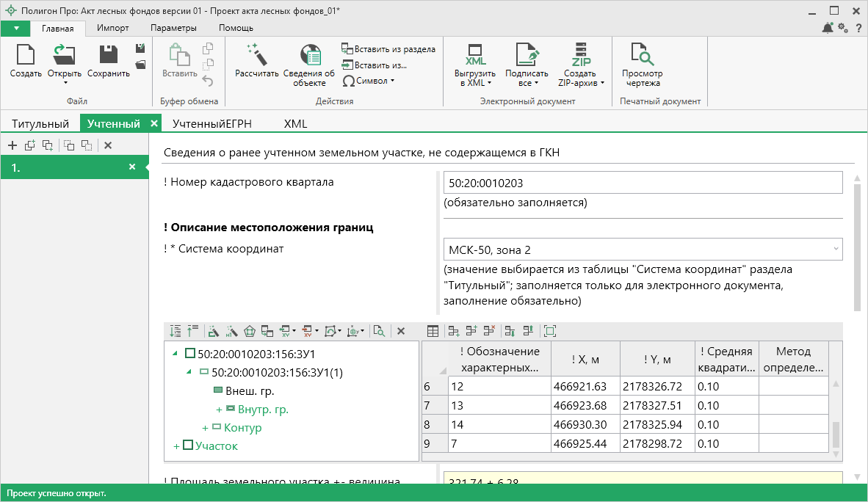Switch to the Импорт ribbon tab
Image resolution: width=868 pixels, height=502 pixels.
112,28
